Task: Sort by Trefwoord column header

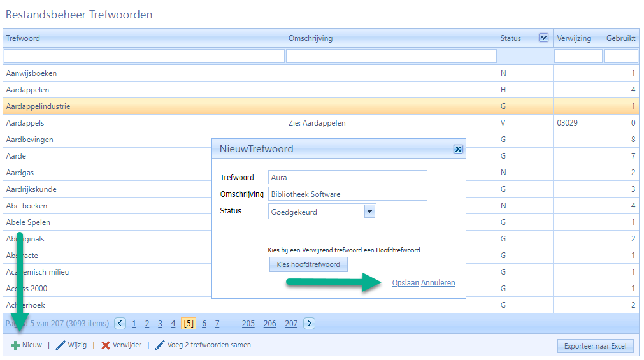Action: (x=23, y=38)
